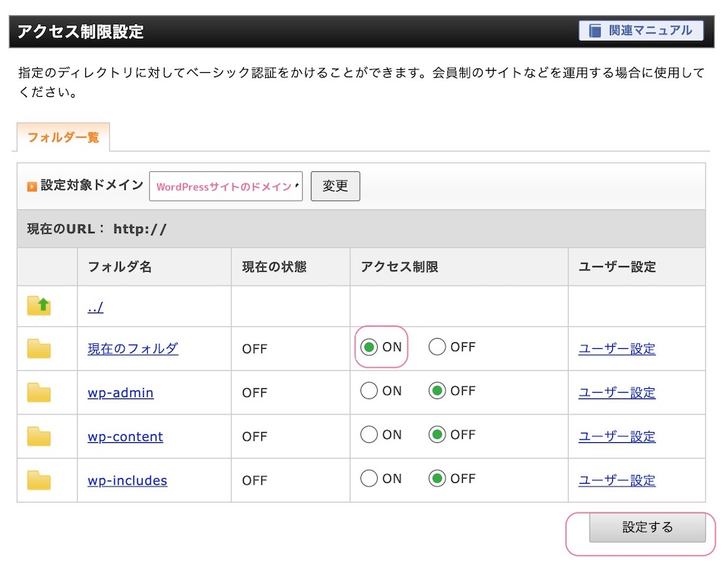Click the OFF status of wp-includes row
The width and height of the screenshot is (728, 566).
254,481
